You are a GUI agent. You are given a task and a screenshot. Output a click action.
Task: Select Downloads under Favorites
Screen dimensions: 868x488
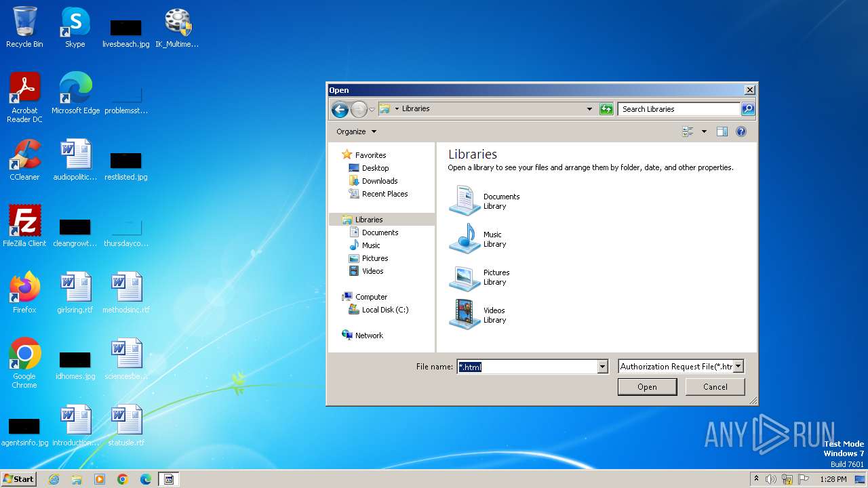click(x=373, y=181)
